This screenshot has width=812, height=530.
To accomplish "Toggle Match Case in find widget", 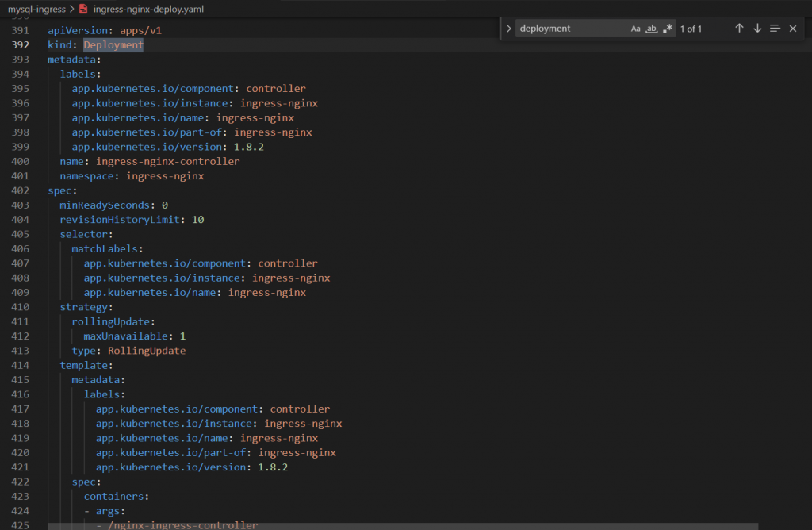I will tap(635, 29).
